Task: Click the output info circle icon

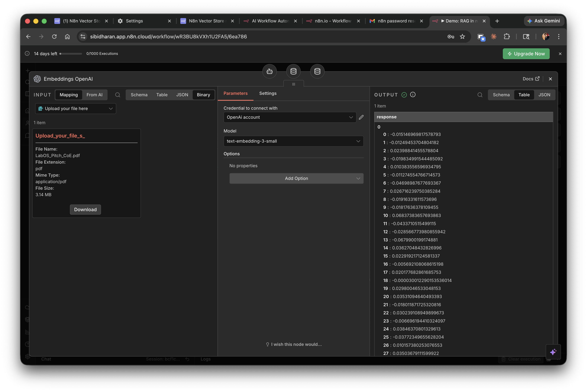Action: (x=413, y=94)
